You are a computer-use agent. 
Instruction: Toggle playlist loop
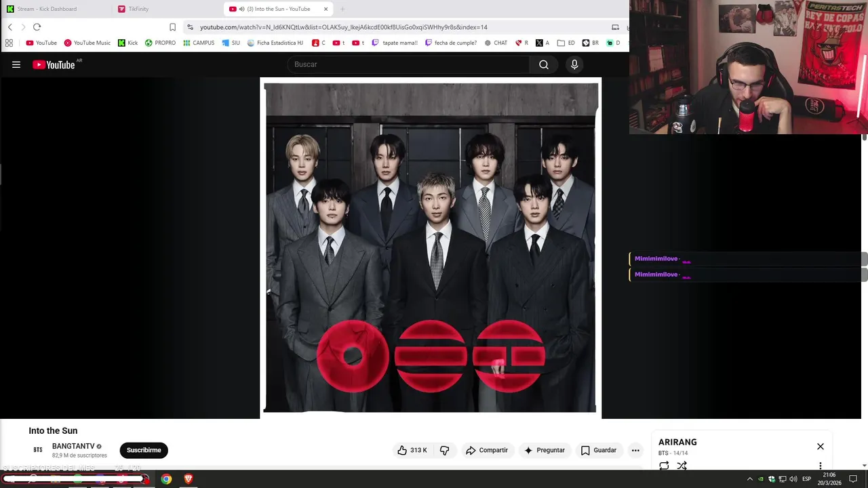tap(664, 466)
